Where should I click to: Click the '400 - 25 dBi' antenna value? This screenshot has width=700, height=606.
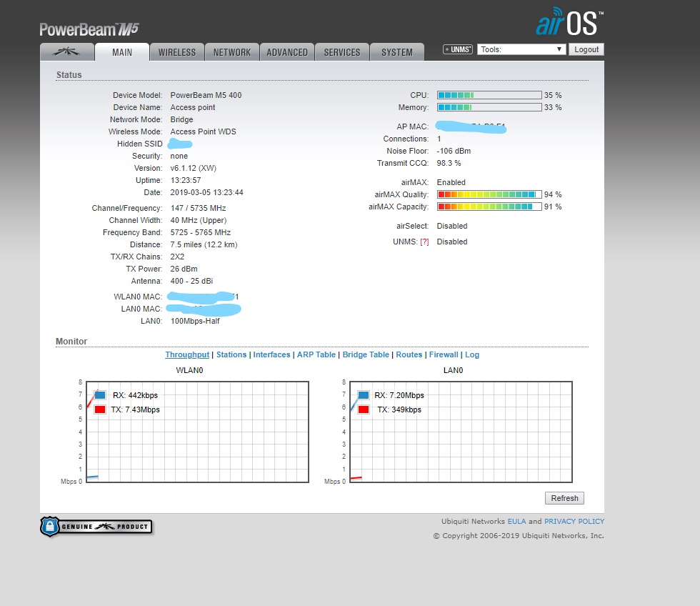tap(191, 281)
